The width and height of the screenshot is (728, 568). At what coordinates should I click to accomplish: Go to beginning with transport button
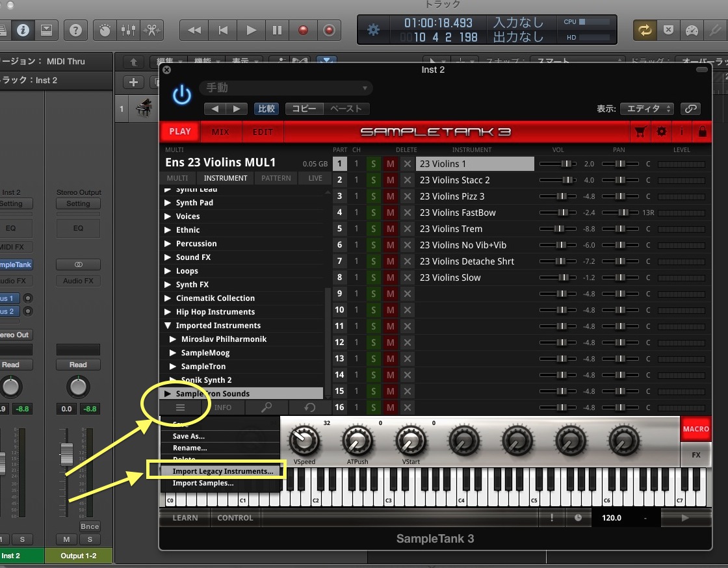coord(223,31)
